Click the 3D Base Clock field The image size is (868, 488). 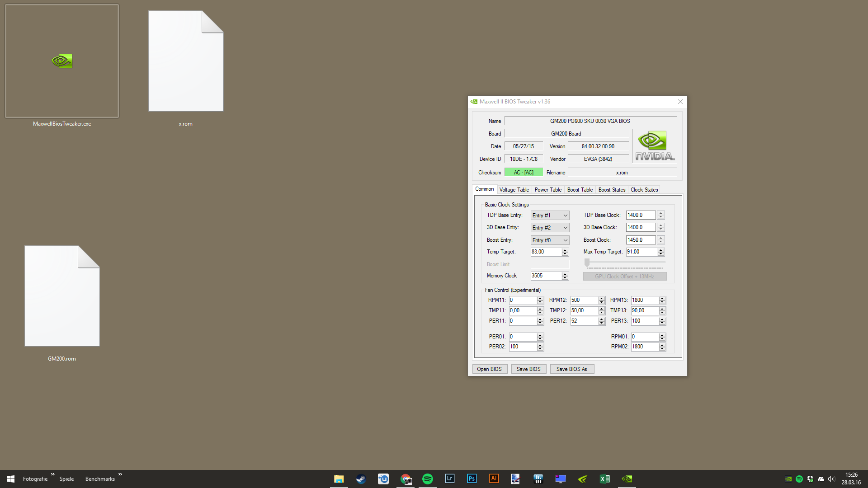coord(641,228)
